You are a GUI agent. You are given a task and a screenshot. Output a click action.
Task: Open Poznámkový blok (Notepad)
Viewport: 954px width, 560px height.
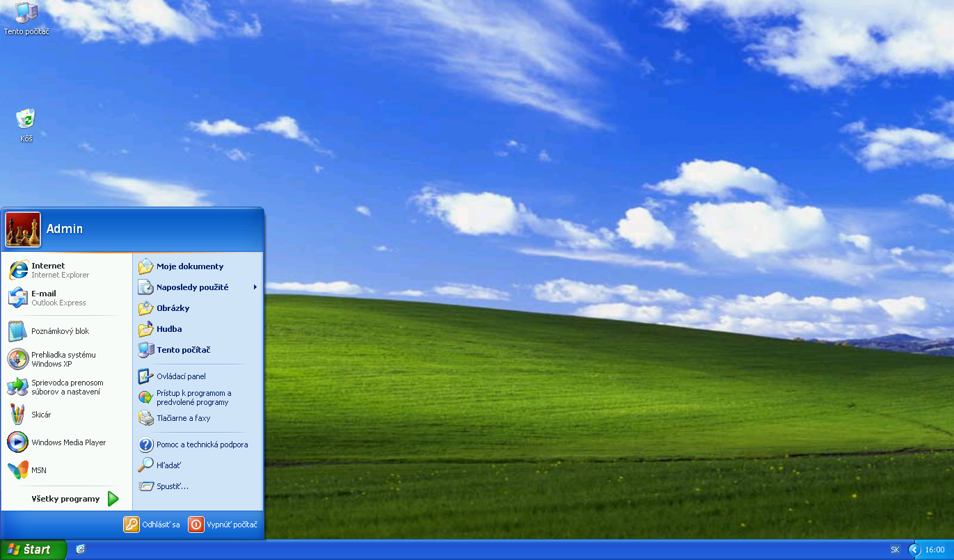59,331
